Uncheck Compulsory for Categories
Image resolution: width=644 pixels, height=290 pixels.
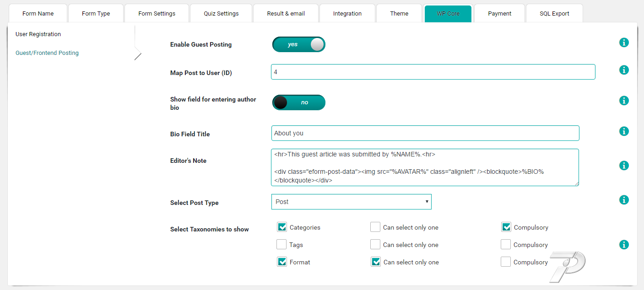pos(506,227)
